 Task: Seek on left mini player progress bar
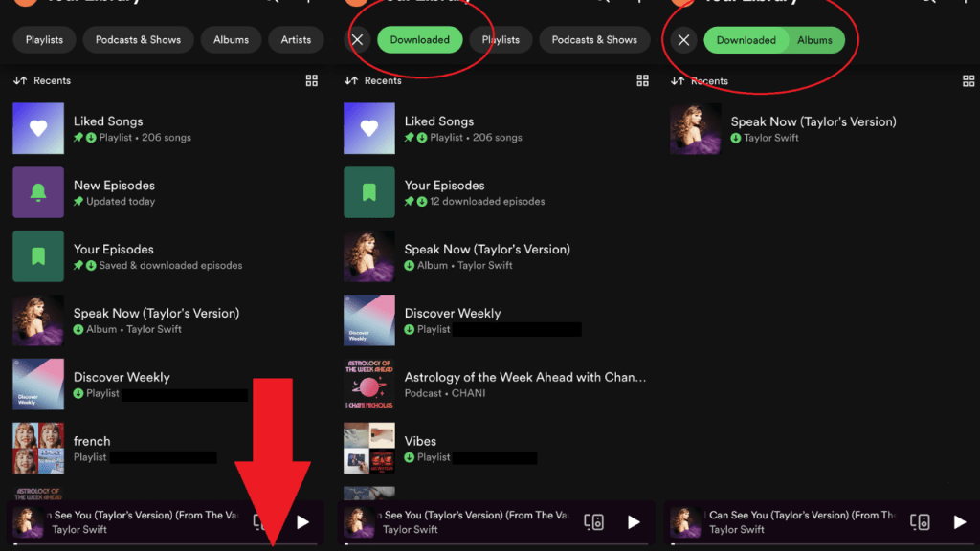166,544
